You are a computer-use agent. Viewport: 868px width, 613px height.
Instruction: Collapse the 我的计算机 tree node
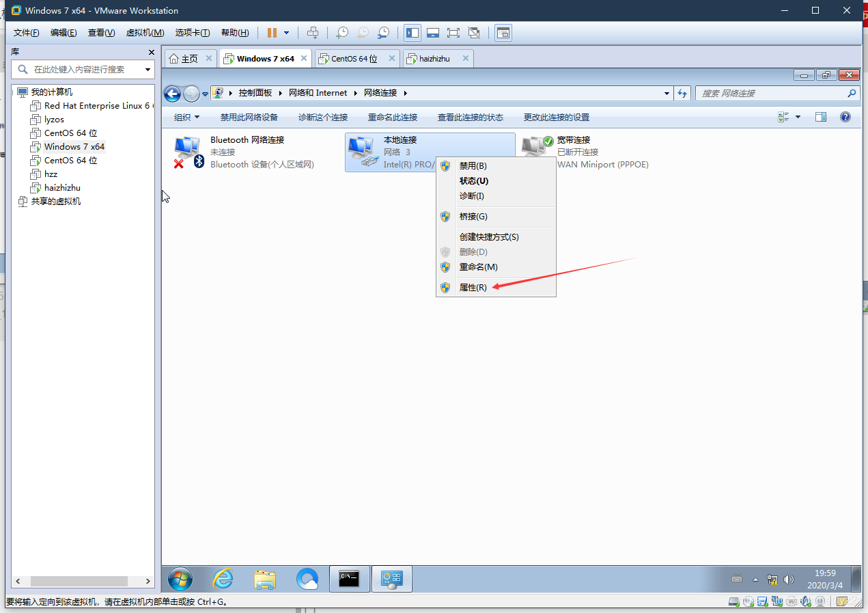pyautogui.click(x=12, y=92)
